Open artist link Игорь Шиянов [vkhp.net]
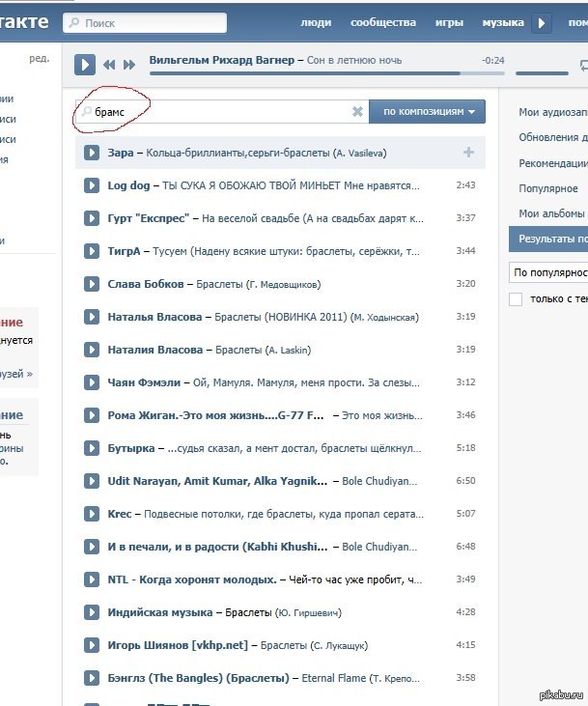This screenshot has width=588, height=706. [x=178, y=646]
